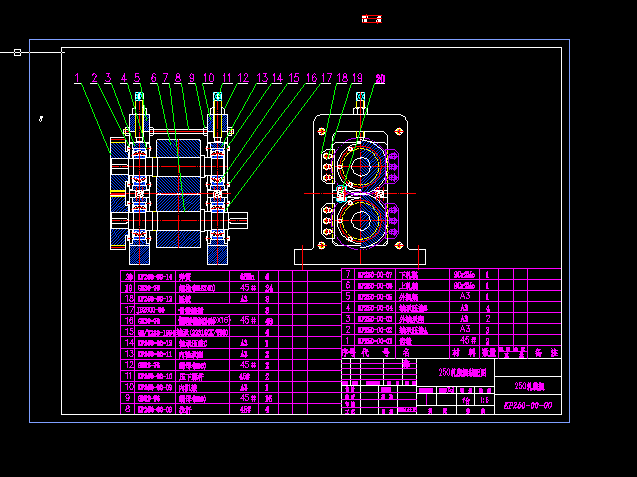Click part callout number 14

277,77
